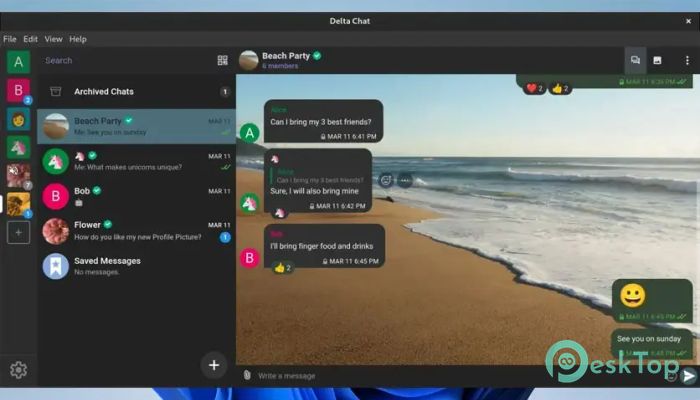The image size is (700, 400).
Task: Select the unicorn account avatar in sidebar
Action: 18,147
